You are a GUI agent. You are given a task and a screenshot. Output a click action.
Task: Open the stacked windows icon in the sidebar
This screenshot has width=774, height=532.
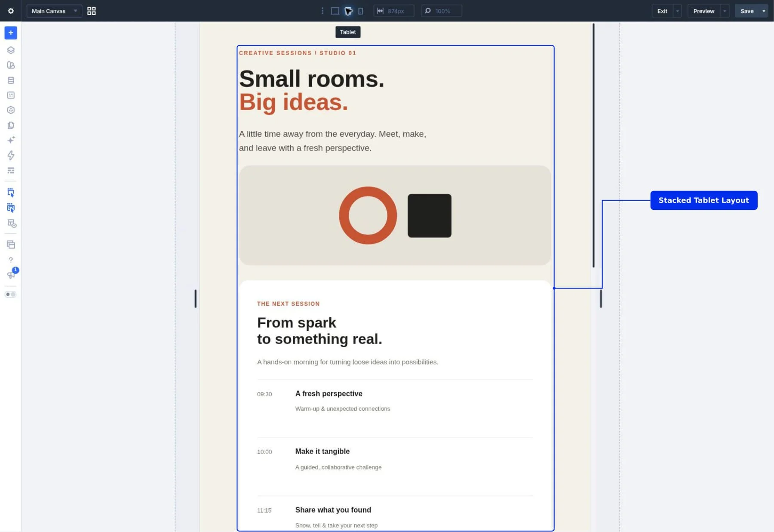coord(11,244)
